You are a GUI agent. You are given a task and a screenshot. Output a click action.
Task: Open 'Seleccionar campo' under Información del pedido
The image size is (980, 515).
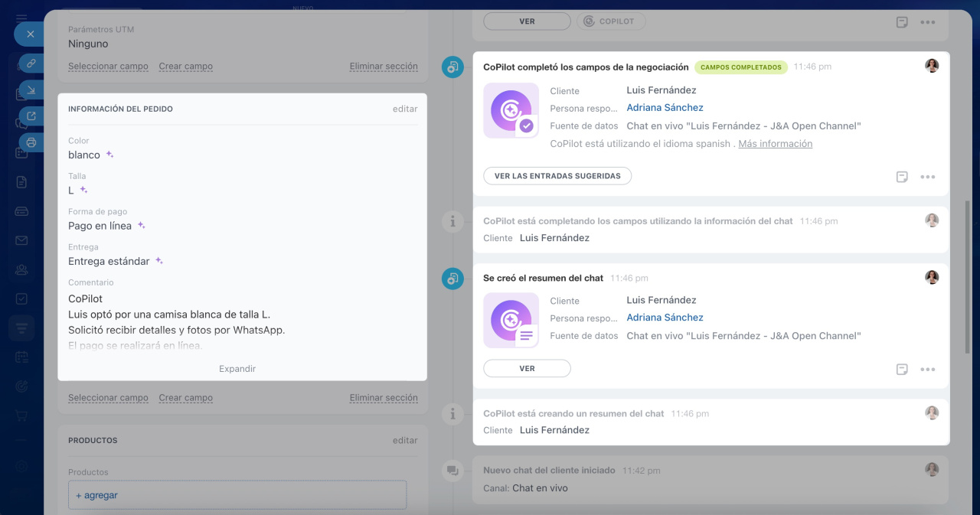[108, 398]
